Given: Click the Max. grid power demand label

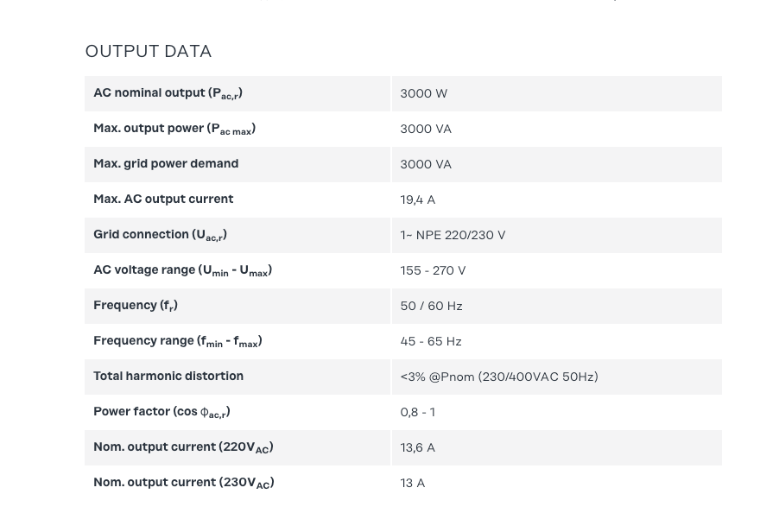Looking at the screenshot, I should (x=166, y=164).
